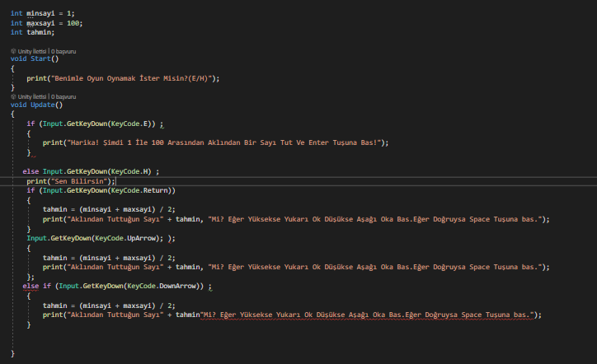The height and width of the screenshot is (364, 597).
Task: Place cursor on the Update method name
Action: click(x=43, y=105)
